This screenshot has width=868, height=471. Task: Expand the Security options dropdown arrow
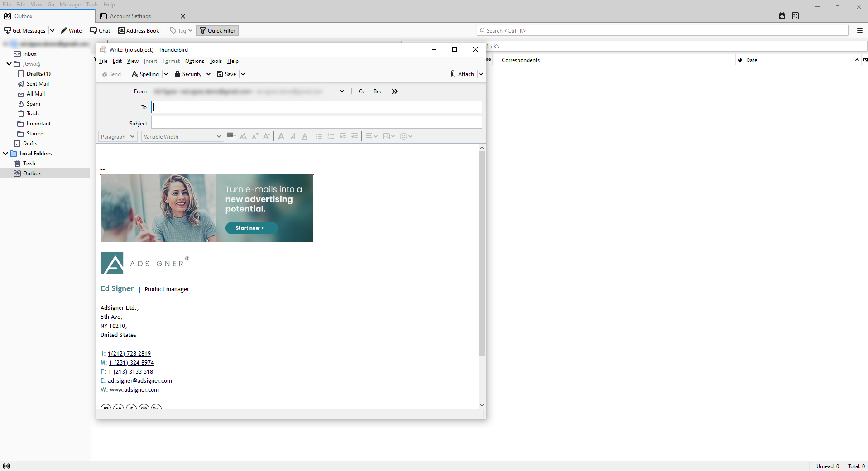click(x=208, y=74)
